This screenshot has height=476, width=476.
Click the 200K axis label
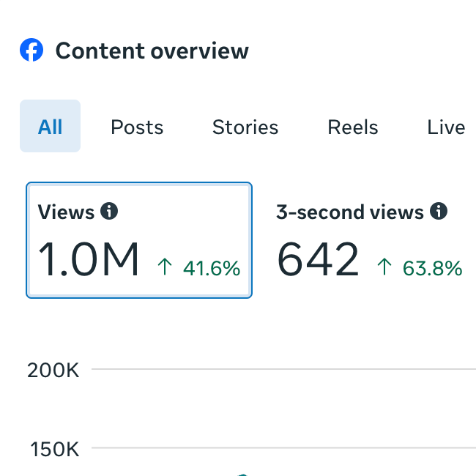coord(53,371)
